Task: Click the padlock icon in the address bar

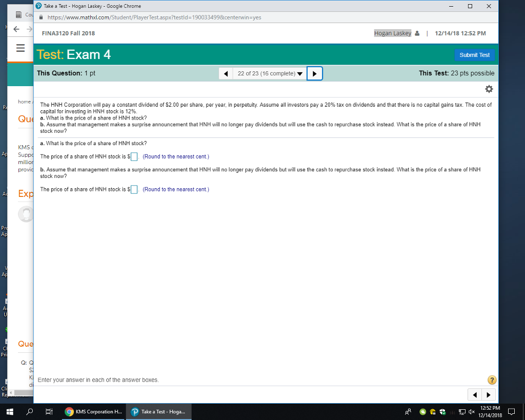Action: pos(41,17)
